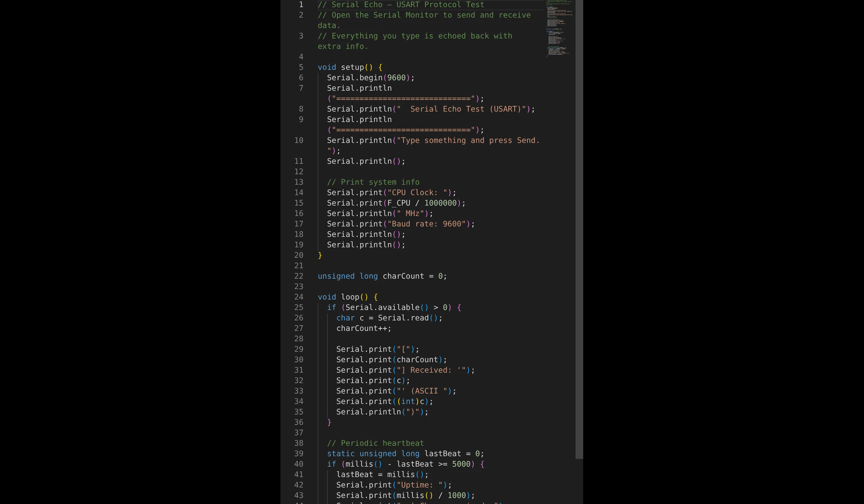The height and width of the screenshot is (504, 864).
Task: Click 'Serial.print(charCount);' line
Action: pos(392,360)
